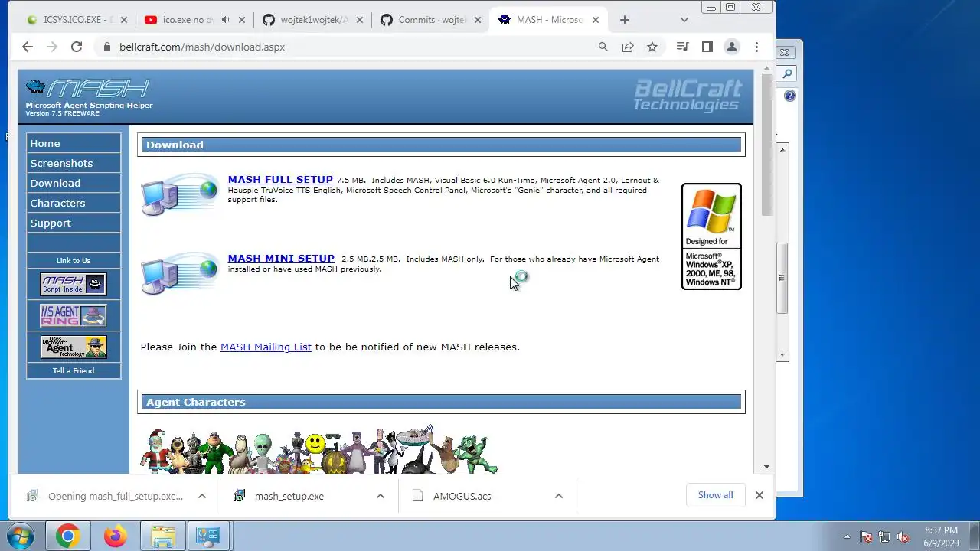Click the Tell a Friend link
This screenshot has height=551, width=980.
pos(73,370)
